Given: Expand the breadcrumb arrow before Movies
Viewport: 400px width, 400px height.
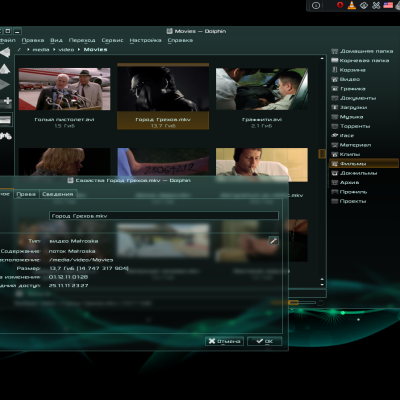Looking at the screenshot, I should point(79,50).
